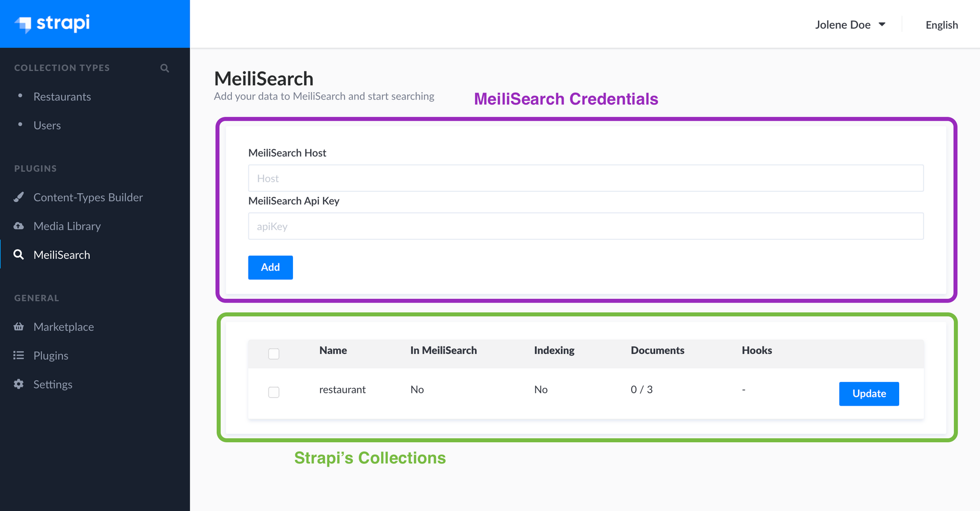Image resolution: width=980 pixels, height=511 pixels.
Task: Click the Strapi logo icon
Action: point(23,24)
